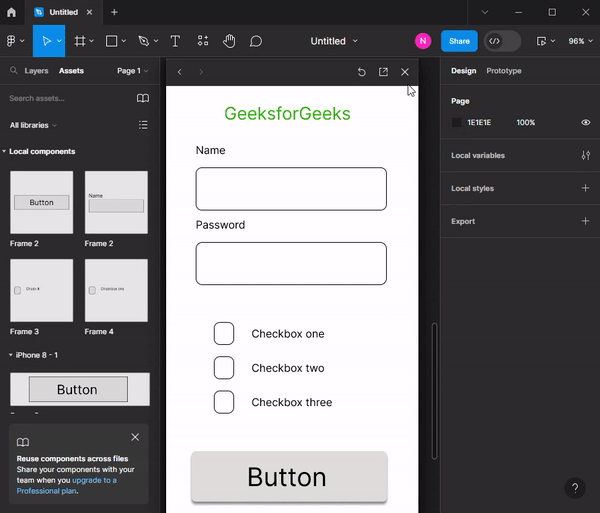Viewport: 600px width, 513px height.
Task: Open the team library book icon
Action: click(x=143, y=98)
